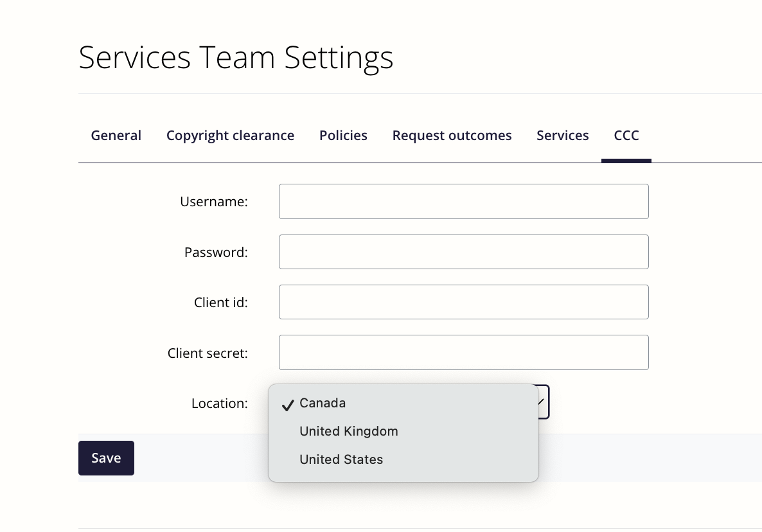Pick United Kingdom as location
Image resolution: width=762 pixels, height=532 pixels.
click(403, 431)
